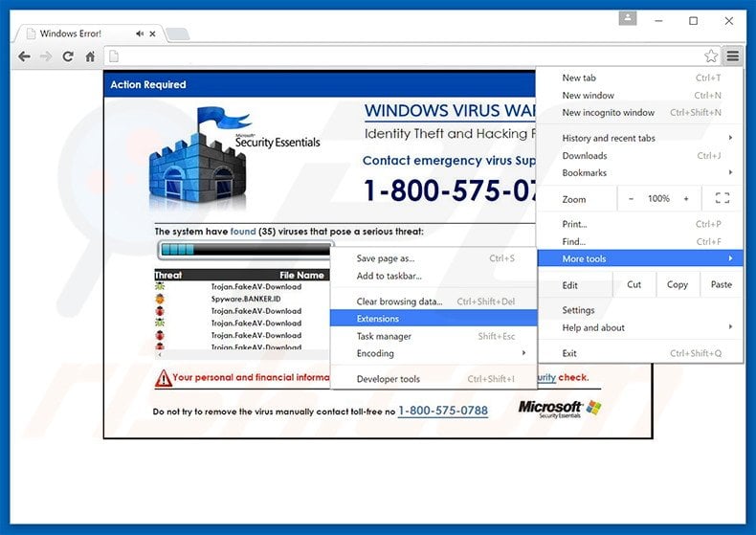Click the Paste button
Viewport: 756px width, 535px height.
tap(721, 285)
